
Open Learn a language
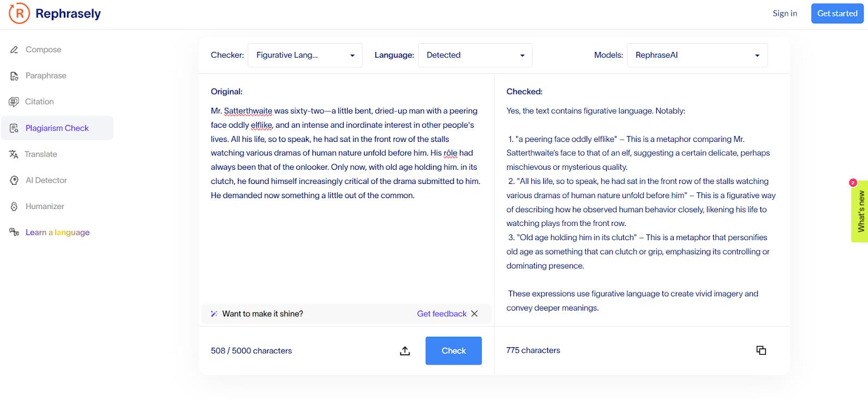(x=57, y=233)
